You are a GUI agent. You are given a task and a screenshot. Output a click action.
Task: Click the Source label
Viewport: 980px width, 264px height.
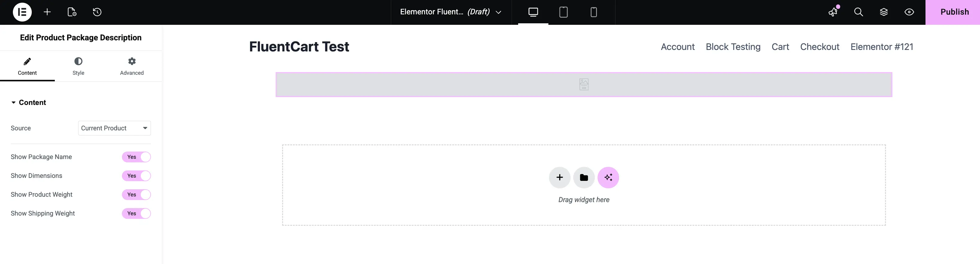(21, 128)
